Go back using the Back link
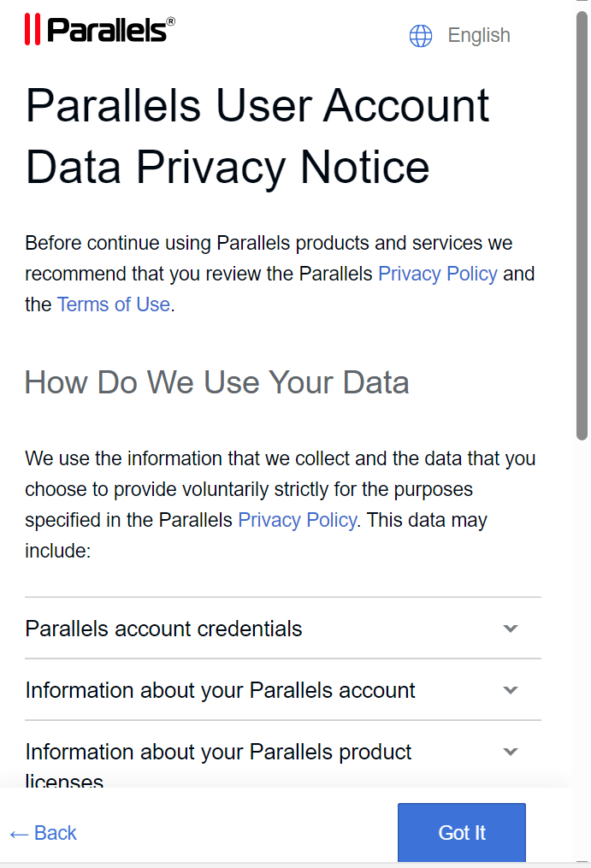 point(56,833)
